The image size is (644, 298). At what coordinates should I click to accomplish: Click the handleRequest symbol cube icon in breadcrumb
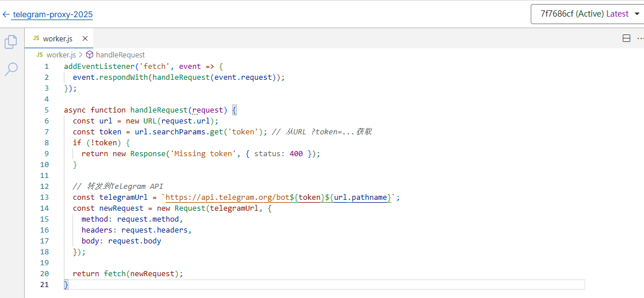[x=90, y=55]
